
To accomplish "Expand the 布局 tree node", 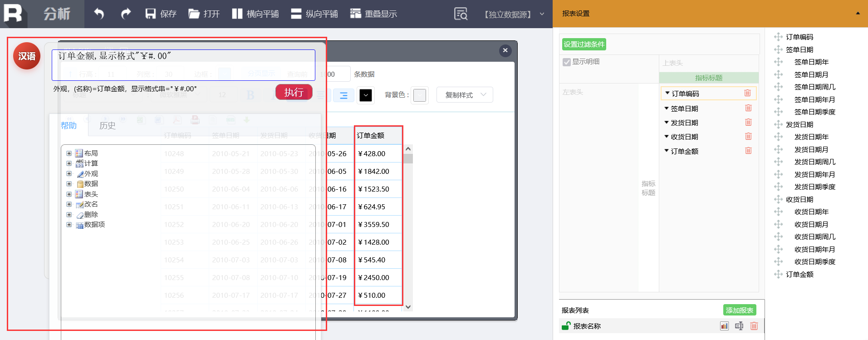I will click(x=69, y=153).
